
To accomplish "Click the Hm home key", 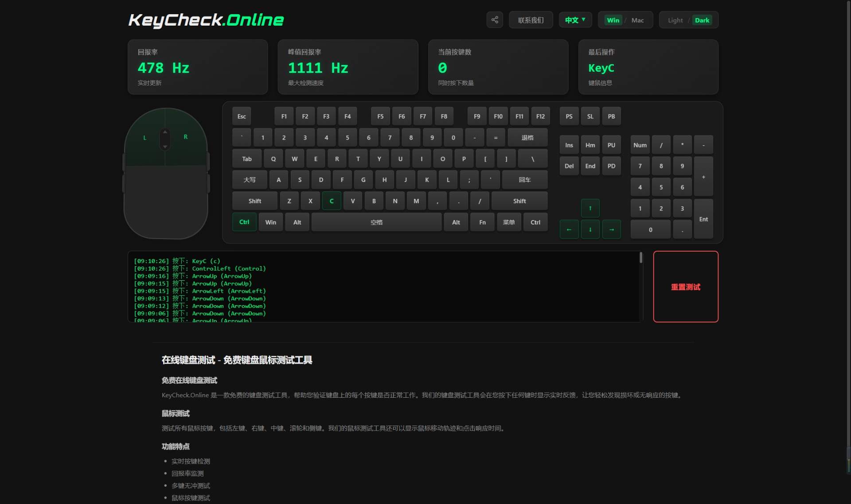I will 590,145.
